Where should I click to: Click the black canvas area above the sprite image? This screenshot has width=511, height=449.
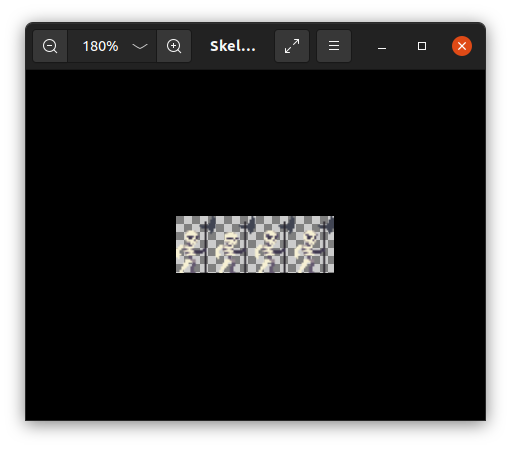pyautogui.click(x=255, y=143)
